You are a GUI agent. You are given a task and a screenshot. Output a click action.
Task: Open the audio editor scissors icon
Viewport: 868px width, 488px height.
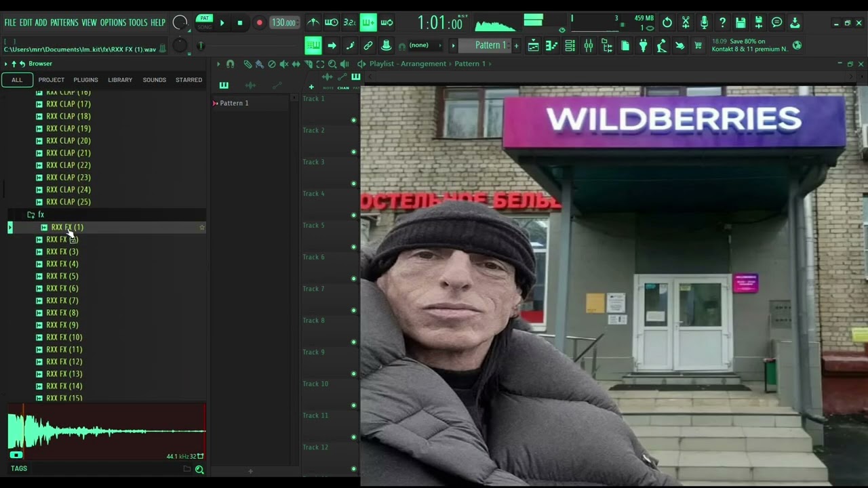(686, 22)
